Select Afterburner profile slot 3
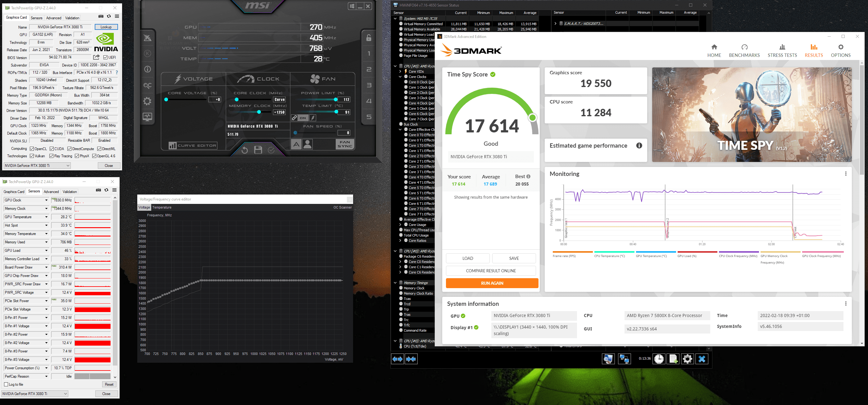 (x=369, y=85)
